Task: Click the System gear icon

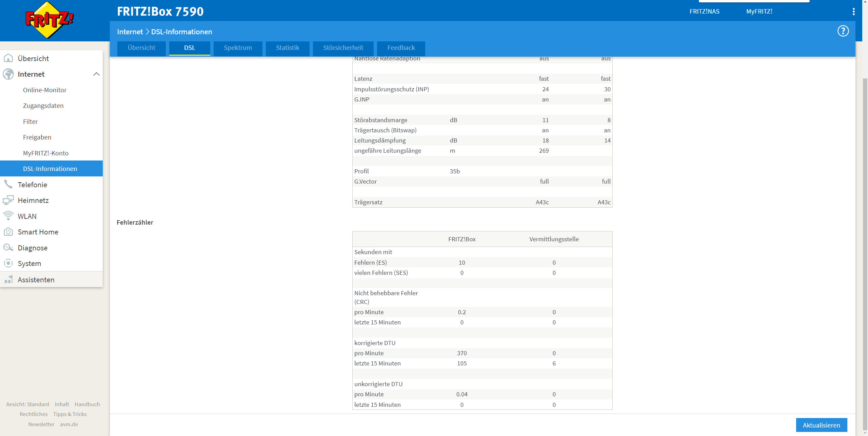Action: (8, 263)
